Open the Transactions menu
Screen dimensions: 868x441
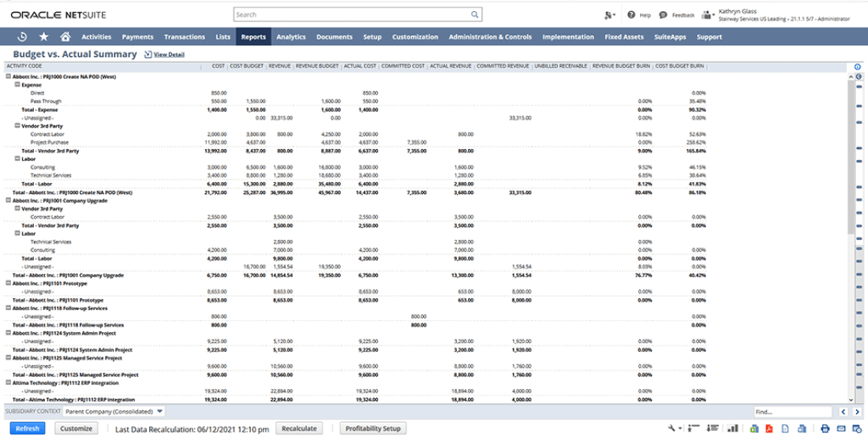tap(184, 37)
